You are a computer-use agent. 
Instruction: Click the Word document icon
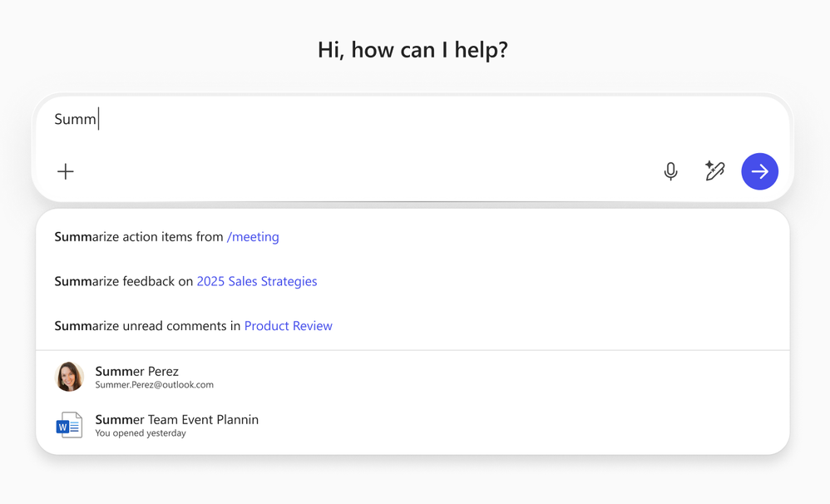[x=70, y=425]
